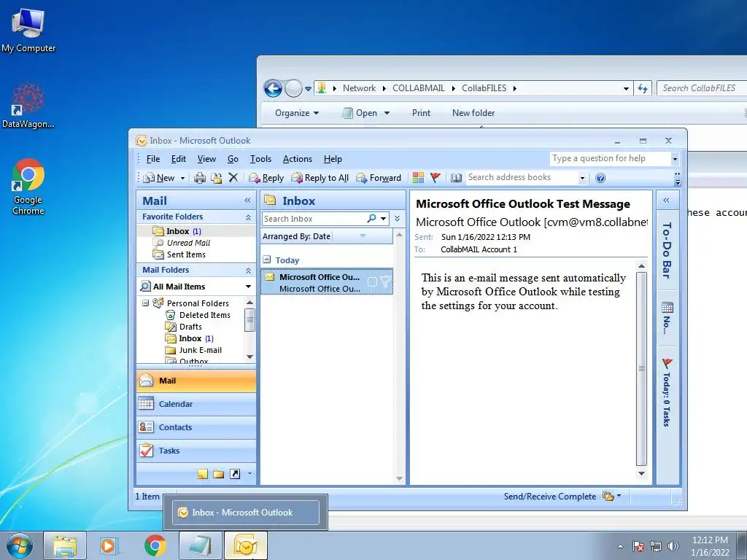Open My Computer desktop icon
This screenshot has height=560, width=747.
tap(28, 29)
